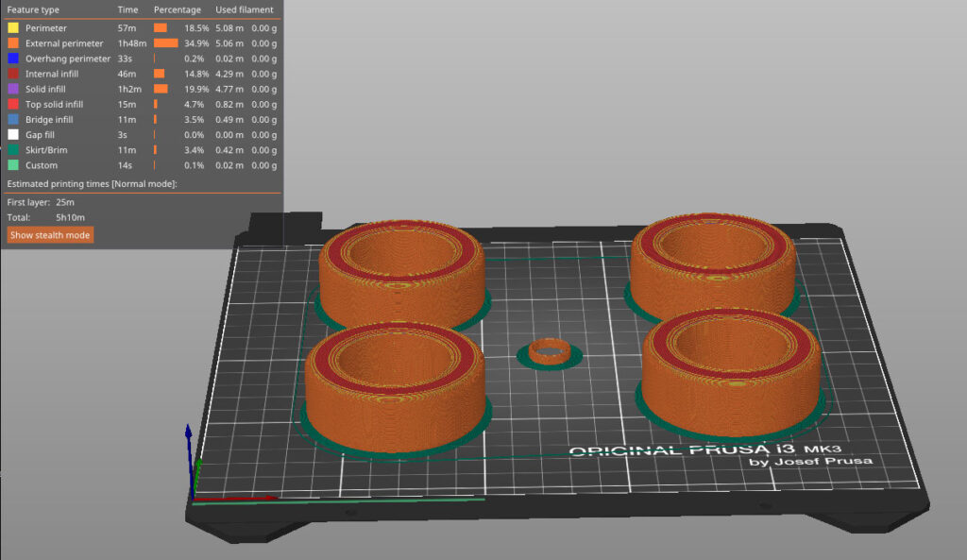Click the Perimeter percentage bar
Image resolution: width=967 pixels, height=560 pixels.
coord(161,27)
